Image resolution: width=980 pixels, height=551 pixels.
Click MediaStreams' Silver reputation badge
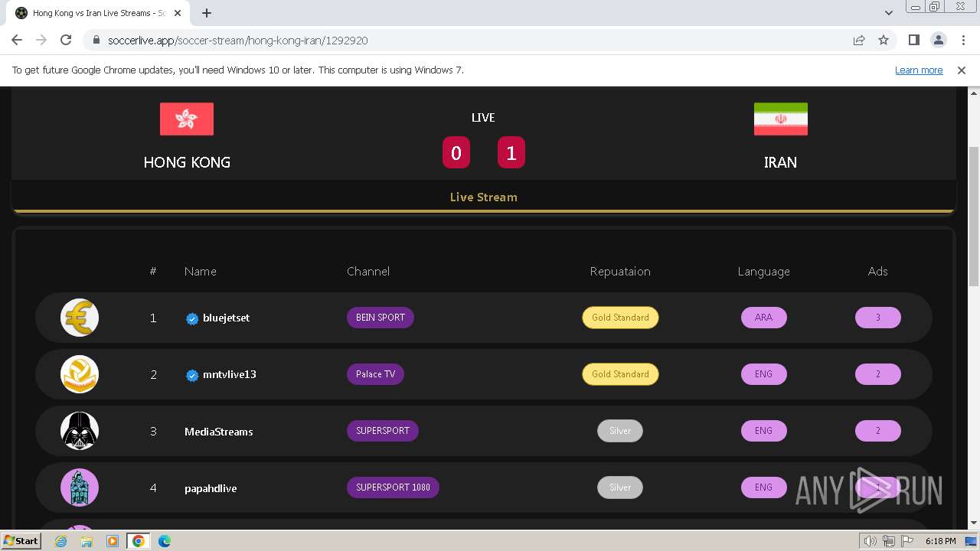click(x=620, y=431)
